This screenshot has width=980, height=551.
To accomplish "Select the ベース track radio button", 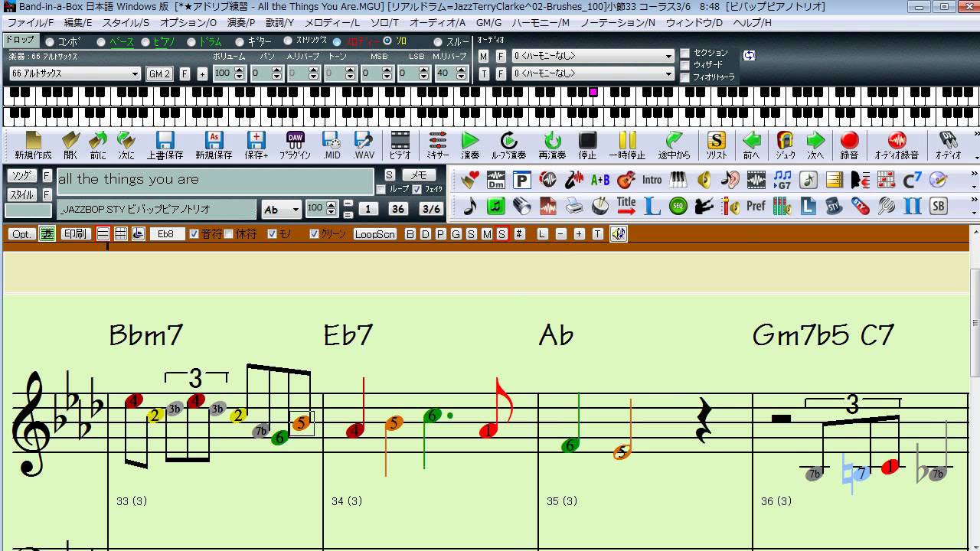I will click(101, 42).
